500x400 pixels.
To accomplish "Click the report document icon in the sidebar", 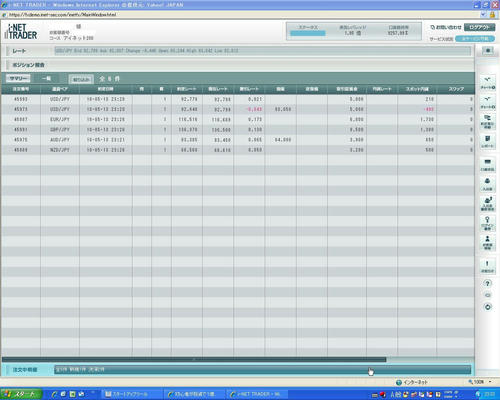I will click(x=488, y=141).
